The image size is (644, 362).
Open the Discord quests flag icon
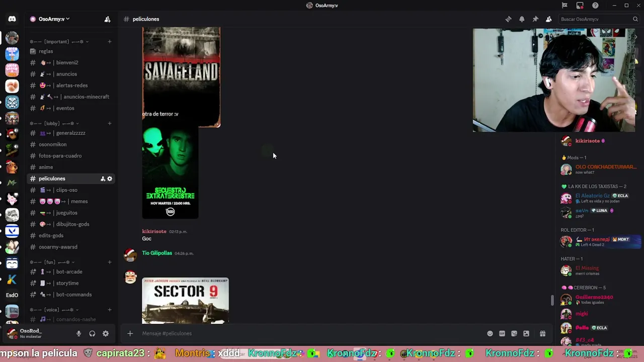[x=565, y=6]
